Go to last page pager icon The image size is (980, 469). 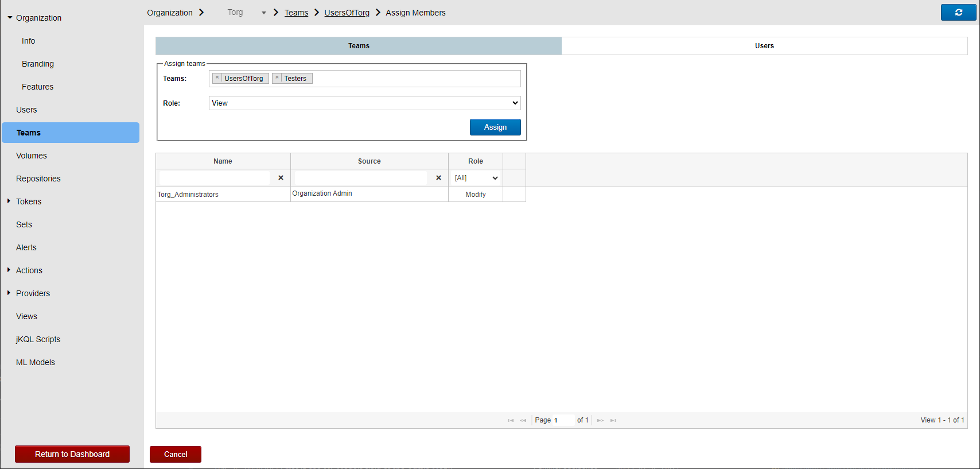coord(613,420)
